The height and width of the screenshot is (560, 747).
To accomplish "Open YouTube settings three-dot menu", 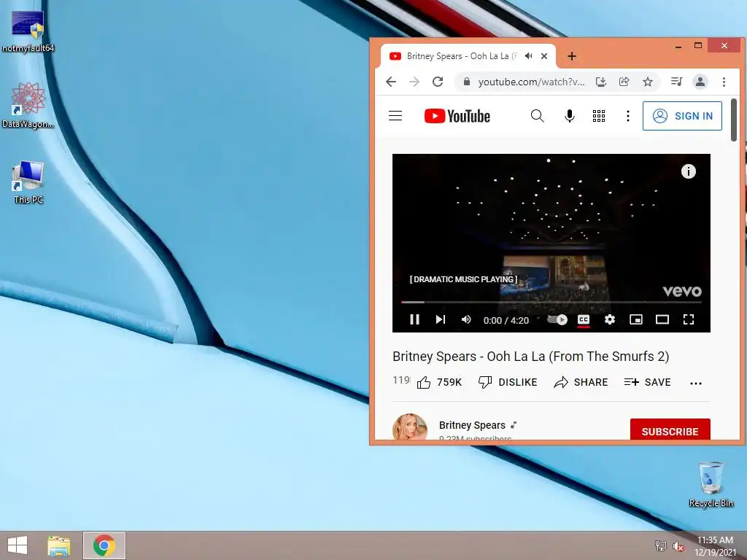I will tap(628, 116).
